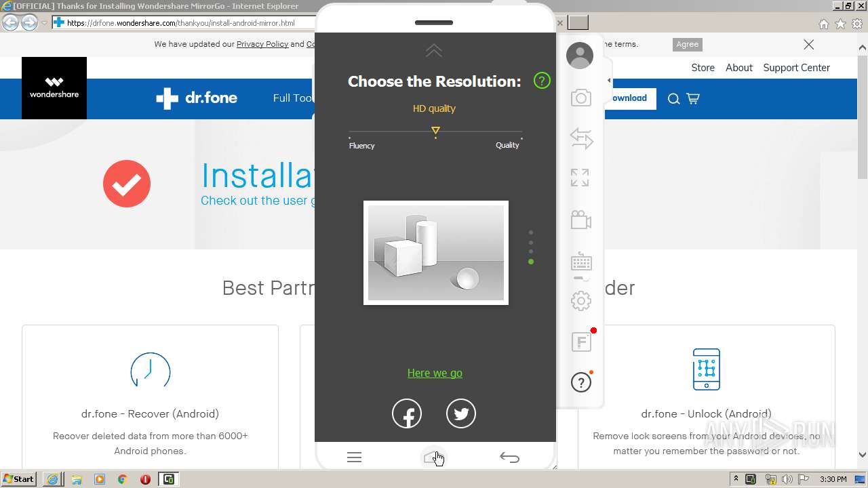Open MirrorGo settings gear icon
868x488 pixels.
(581, 301)
